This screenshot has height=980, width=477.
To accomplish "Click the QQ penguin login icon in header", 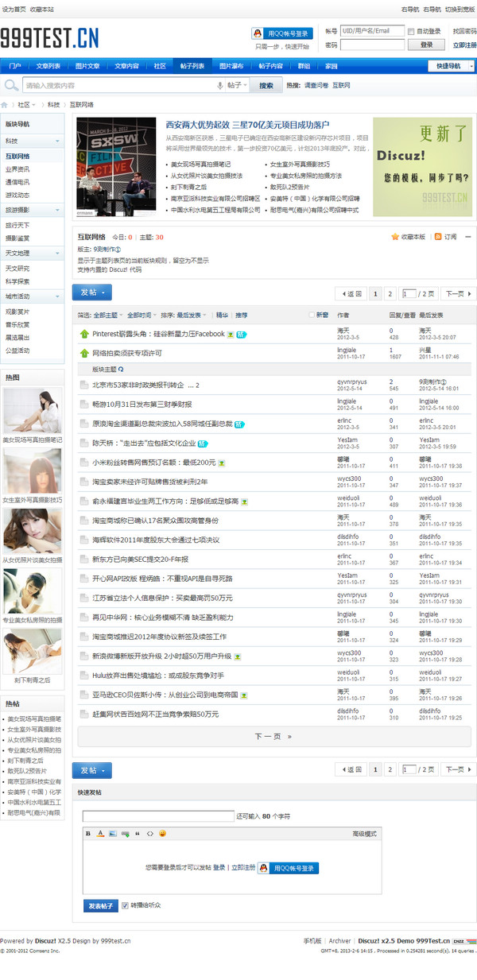I will 258,33.
